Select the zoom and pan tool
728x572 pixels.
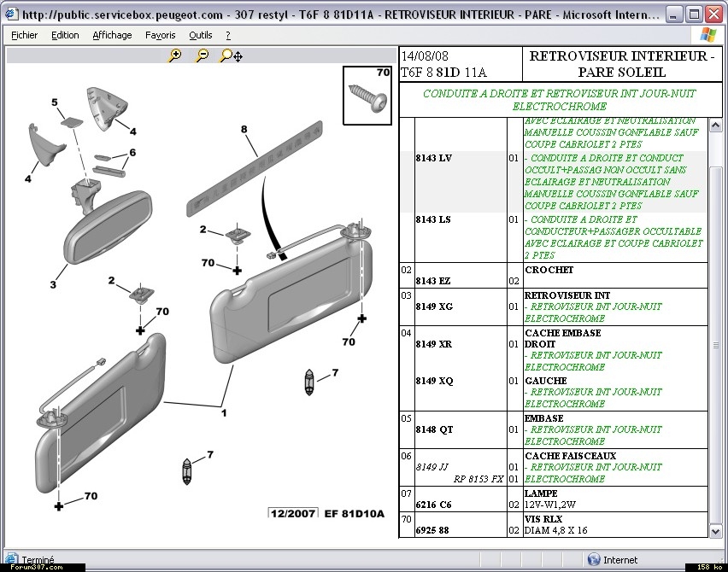point(231,55)
